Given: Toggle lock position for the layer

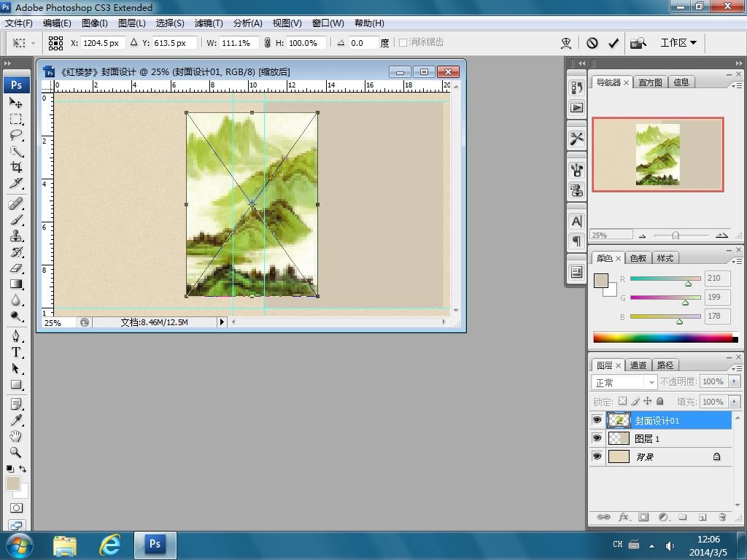Looking at the screenshot, I should (x=648, y=401).
